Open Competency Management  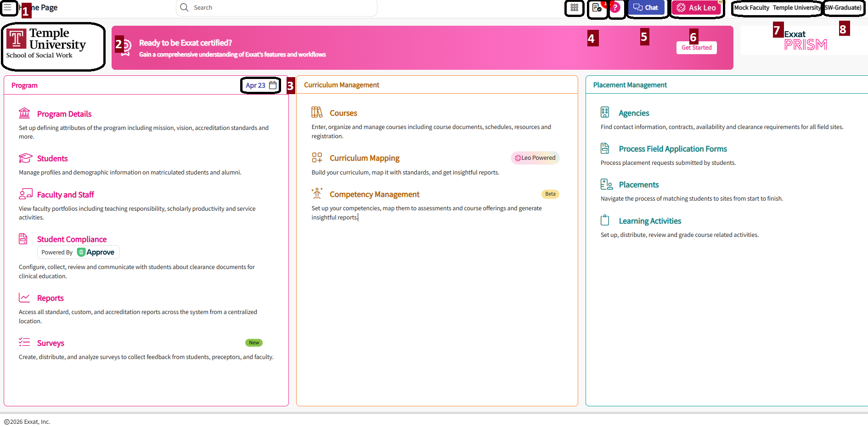pos(374,194)
